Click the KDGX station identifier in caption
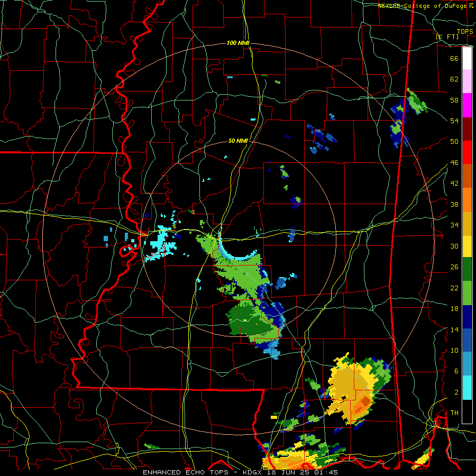The height and width of the screenshot is (476, 476). (253, 472)
